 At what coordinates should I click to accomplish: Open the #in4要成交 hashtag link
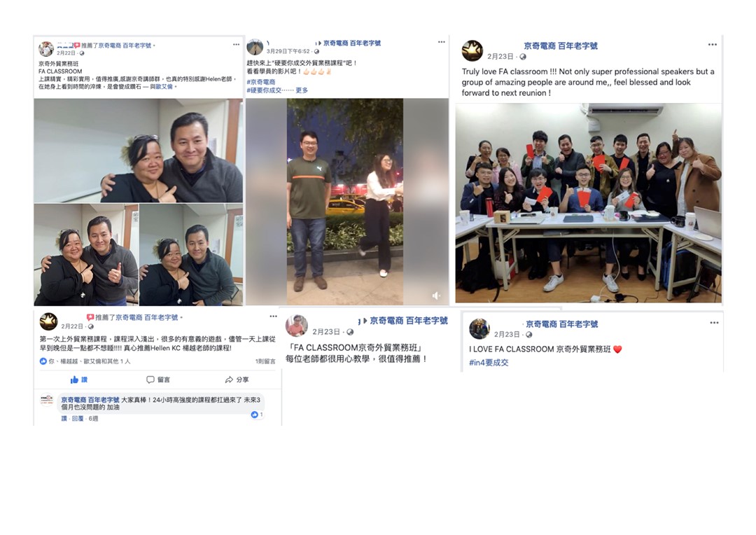(489, 363)
